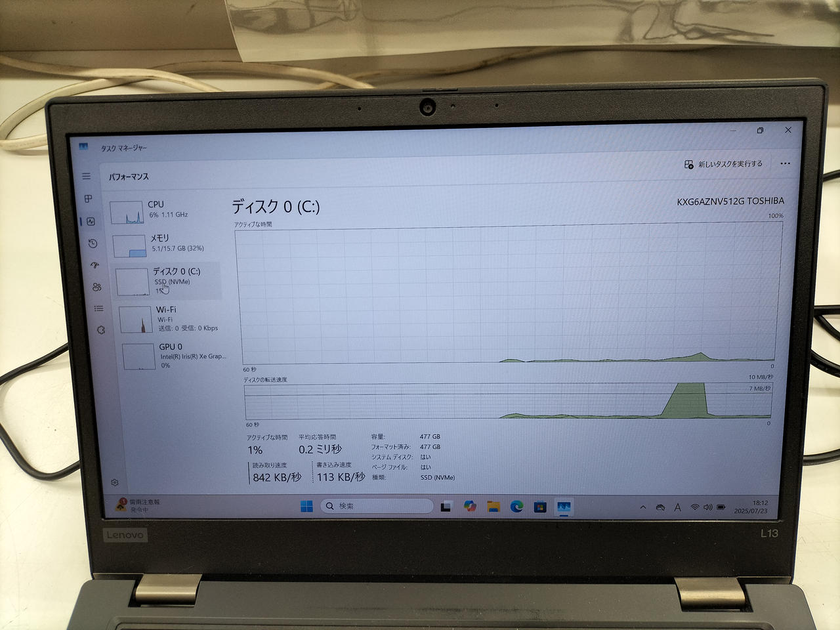This screenshot has height=630, width=840.
Task: Open the three-dot more options menu
Action: pyautogui.click(x=785, y=164)
